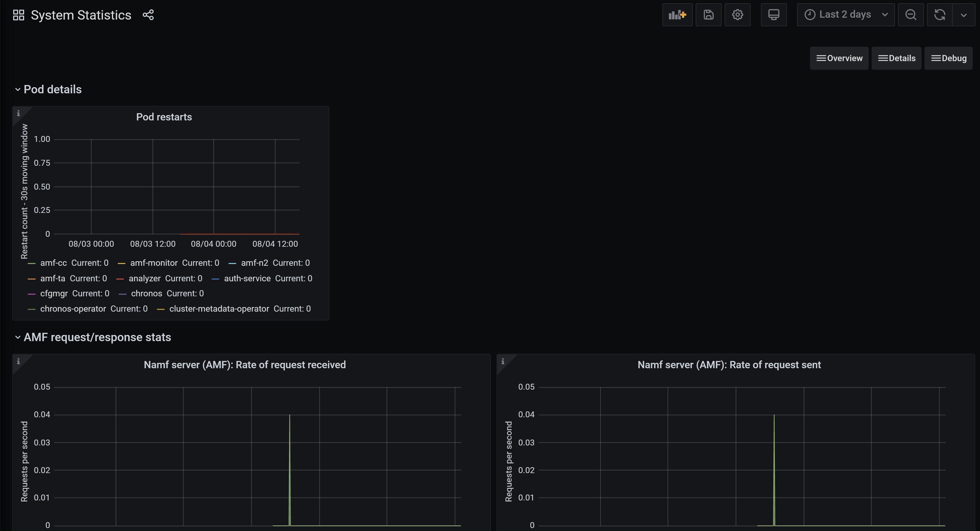Show Pod restarts panel info icon
This screenshot has width=980, height=531.
[18, 113]
